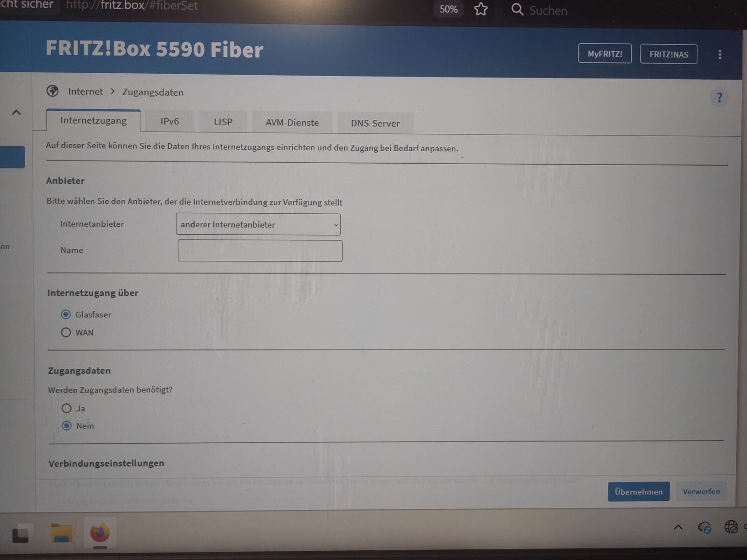The width and height of the screenshot is (747, 560).
Task: Show hidden system tray icons
Action: 678,527
